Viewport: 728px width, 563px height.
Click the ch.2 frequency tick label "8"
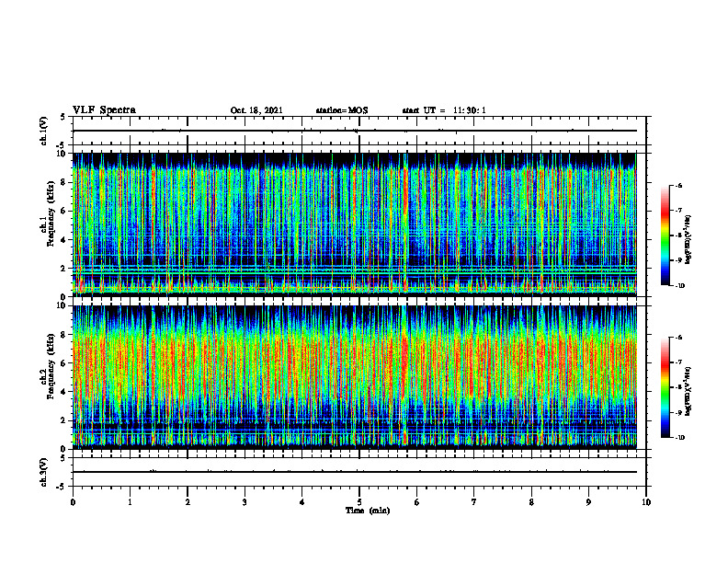point(64,335)
